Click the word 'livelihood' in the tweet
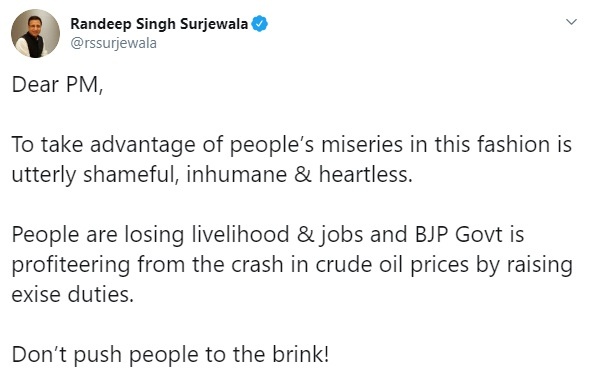This screenshot has height=383, width=590. [240, 234]
